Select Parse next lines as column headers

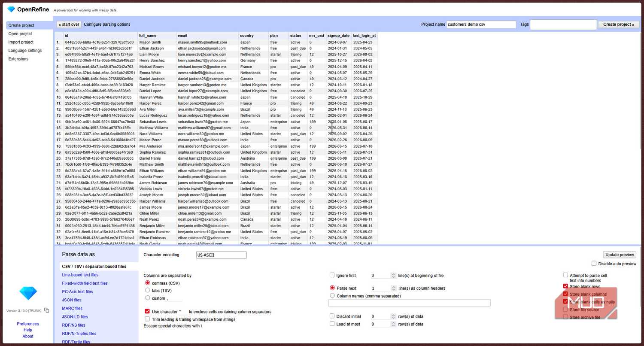click(332, 288)
